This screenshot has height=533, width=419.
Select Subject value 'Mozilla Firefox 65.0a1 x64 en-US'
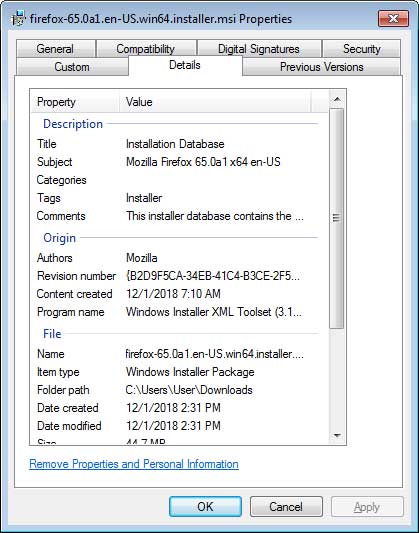coord(203,162)
